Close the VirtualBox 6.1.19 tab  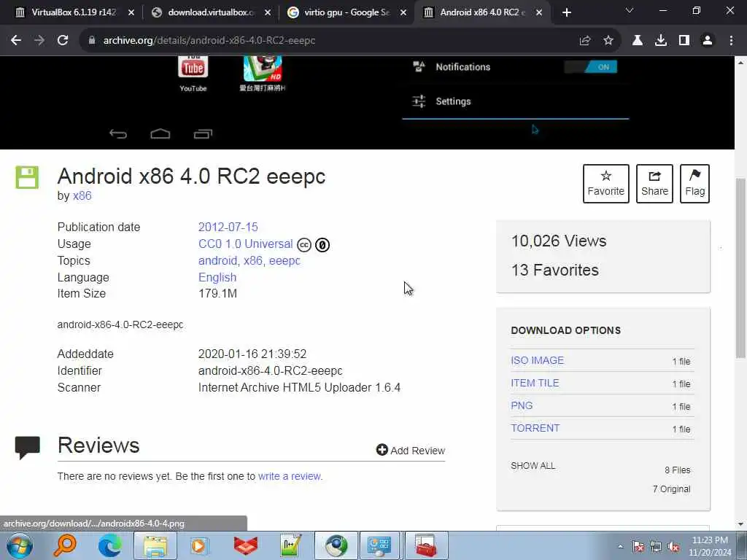coord(131,12)
